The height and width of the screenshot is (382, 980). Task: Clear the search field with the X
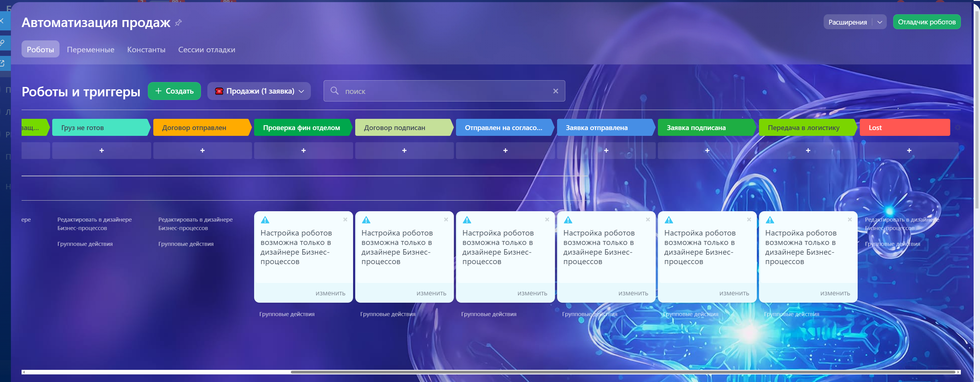point(556,91)
